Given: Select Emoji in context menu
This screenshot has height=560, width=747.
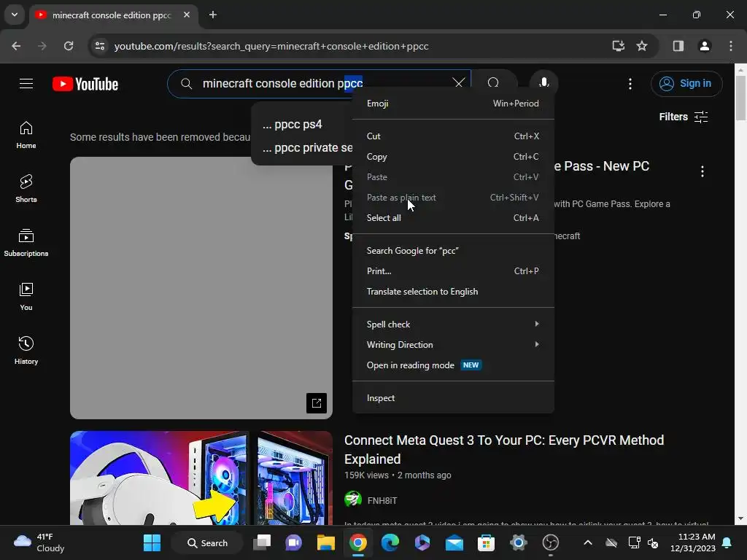Looking at the screenshot, I should pyautogui.click(x=453, y=104).
